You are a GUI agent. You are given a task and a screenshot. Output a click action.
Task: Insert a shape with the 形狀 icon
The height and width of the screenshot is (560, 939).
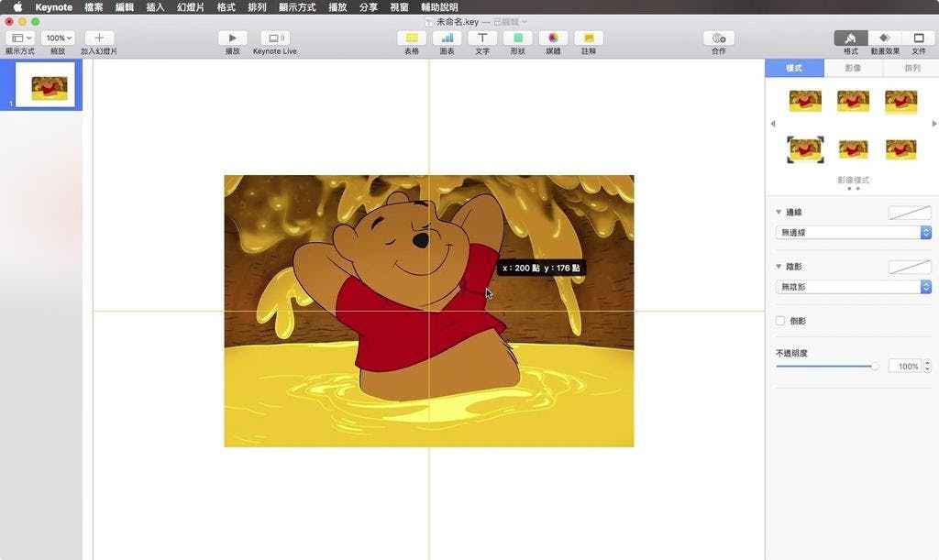pos(517,38)
